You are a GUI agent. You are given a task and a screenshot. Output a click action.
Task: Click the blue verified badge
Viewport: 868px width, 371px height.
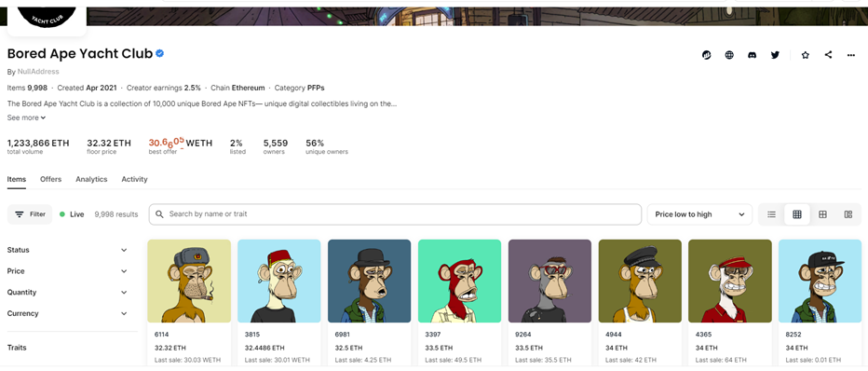tap(160, 54)
